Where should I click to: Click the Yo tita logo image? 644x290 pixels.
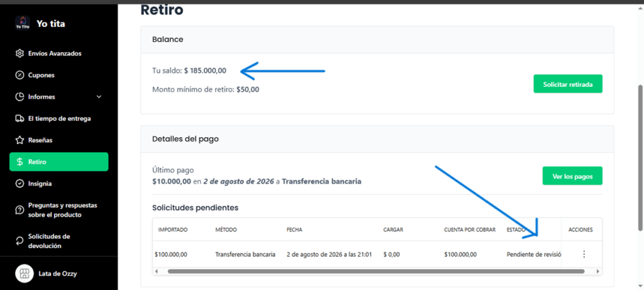click(x=23, y=23)
